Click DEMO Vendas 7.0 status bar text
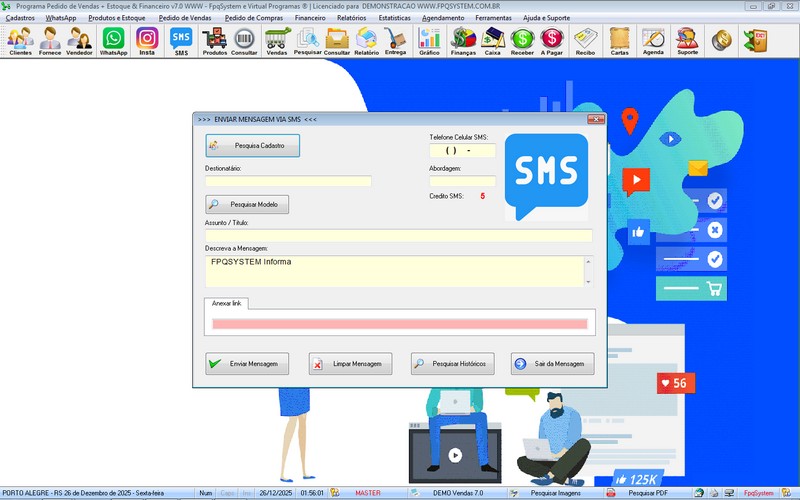The width and height of the screenshot is (800, 500). 458,493
